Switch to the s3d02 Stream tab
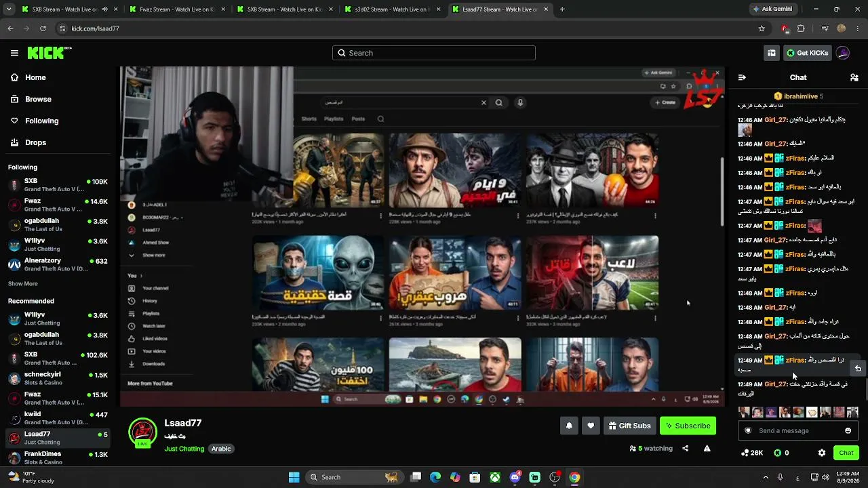The height and width of the screenshot is (488, 868). (393, 9)
